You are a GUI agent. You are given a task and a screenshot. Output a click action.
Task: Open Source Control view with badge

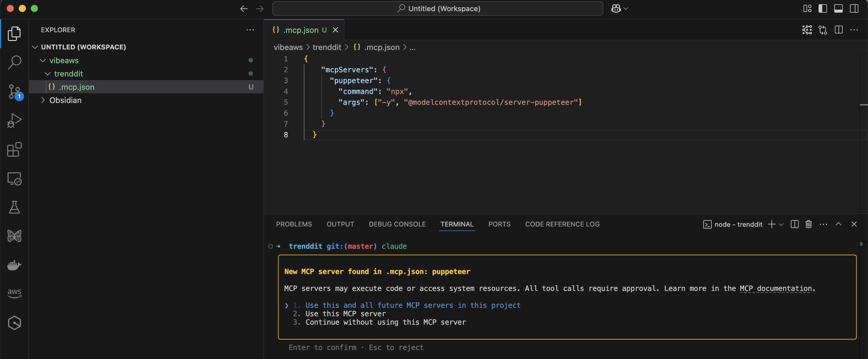14,92
